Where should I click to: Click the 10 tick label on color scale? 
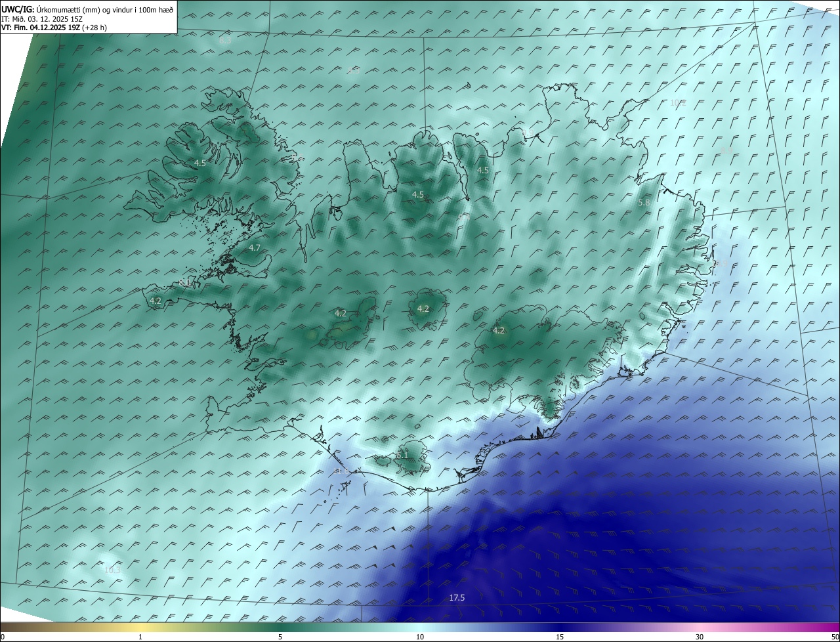coord(420,637)
